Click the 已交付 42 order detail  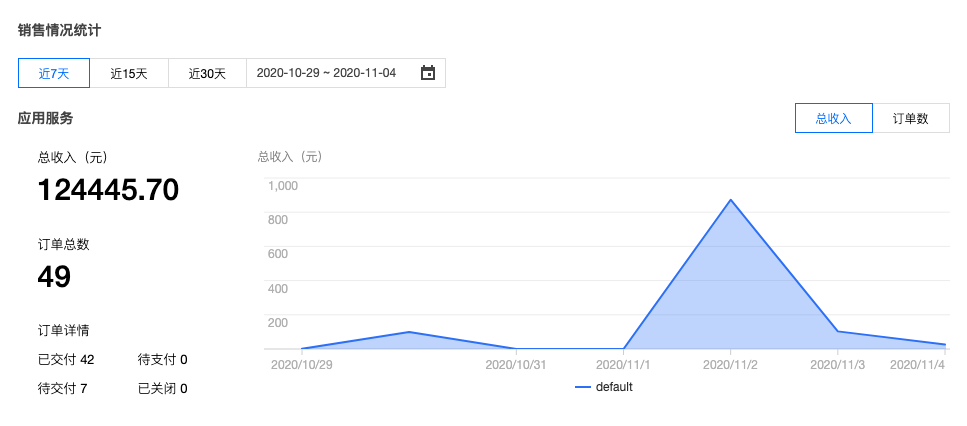pyautogui.click(x=66, y=359)
